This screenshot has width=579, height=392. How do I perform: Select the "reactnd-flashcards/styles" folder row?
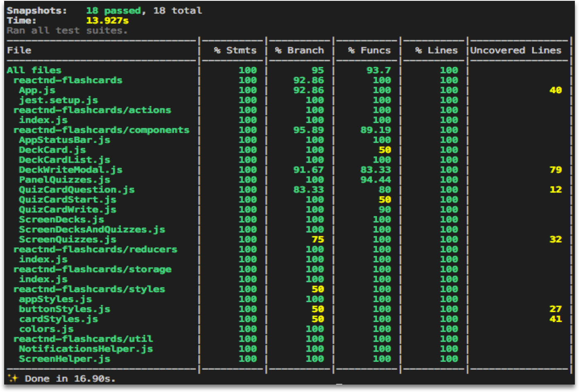89,289
